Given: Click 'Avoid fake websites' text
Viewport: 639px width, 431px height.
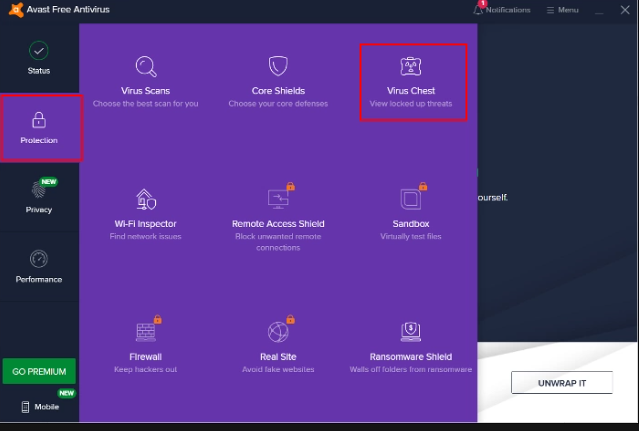Looking at the screenshot, I should [x=278, y=369].
